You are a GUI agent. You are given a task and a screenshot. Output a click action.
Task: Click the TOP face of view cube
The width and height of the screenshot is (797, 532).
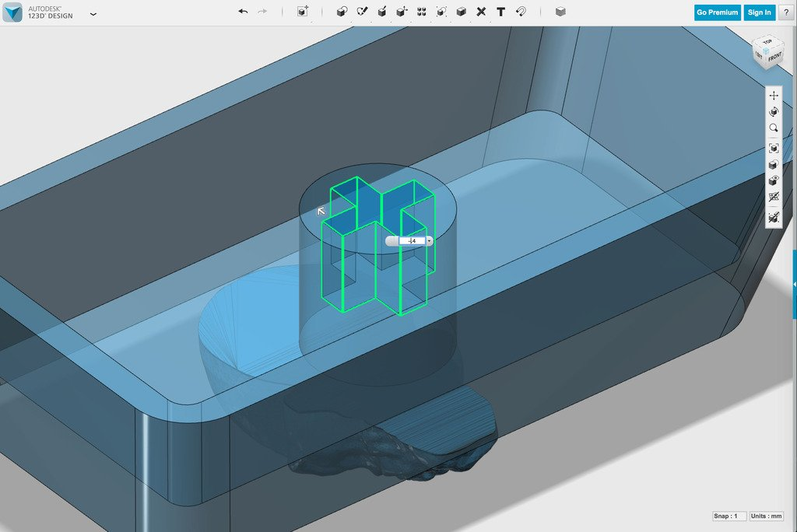[767, 42]
